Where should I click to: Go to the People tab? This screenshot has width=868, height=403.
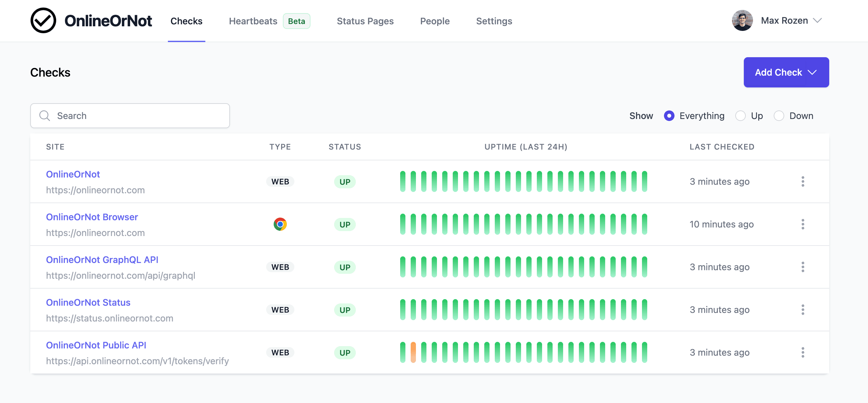435,21
